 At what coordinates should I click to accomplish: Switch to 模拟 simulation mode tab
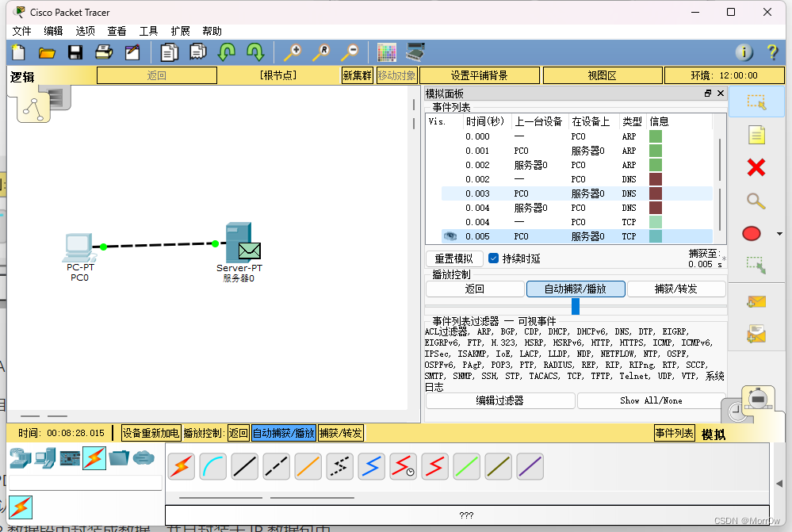[x=714, y=434]
